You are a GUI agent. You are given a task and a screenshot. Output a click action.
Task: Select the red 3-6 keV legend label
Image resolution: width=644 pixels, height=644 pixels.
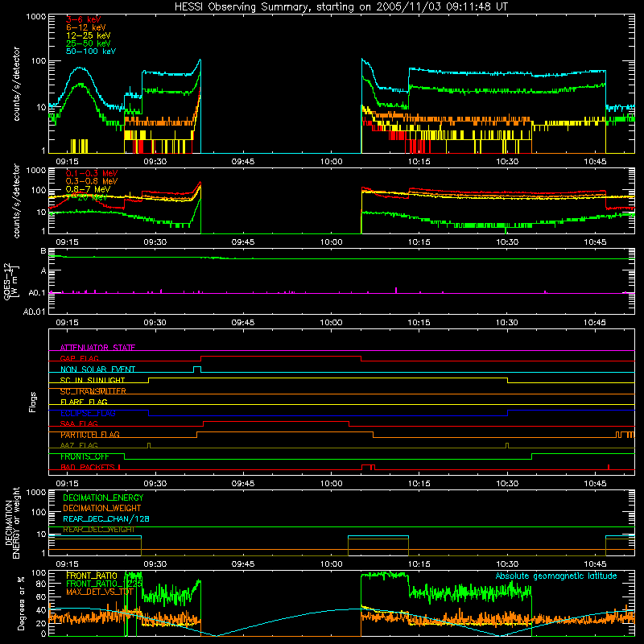84,19
